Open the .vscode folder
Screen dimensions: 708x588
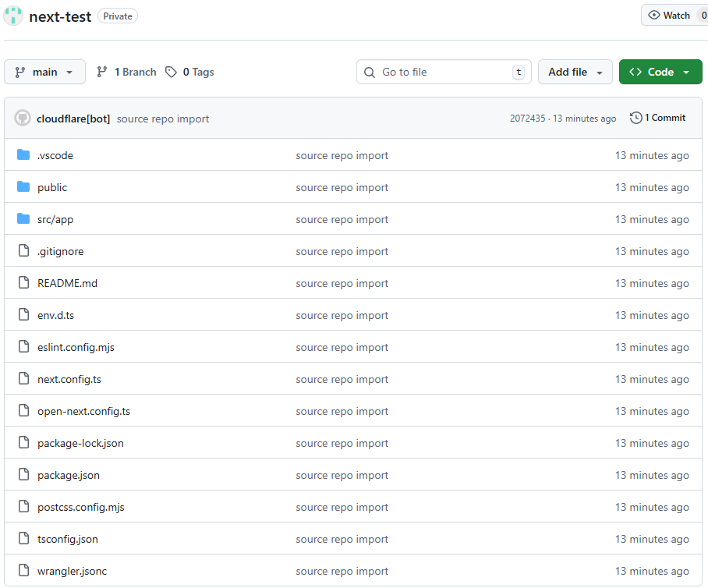[x=55, y=155]
